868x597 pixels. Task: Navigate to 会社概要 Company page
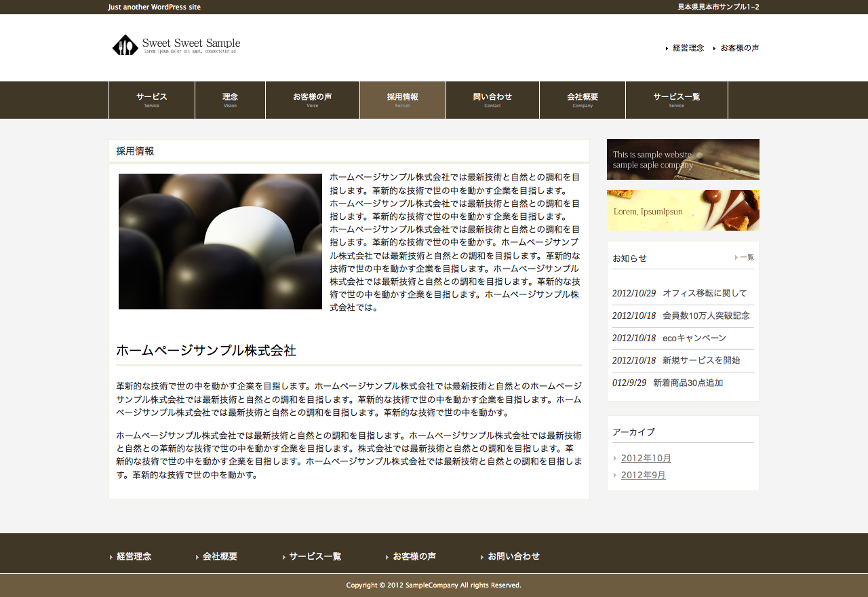[582, 100]
